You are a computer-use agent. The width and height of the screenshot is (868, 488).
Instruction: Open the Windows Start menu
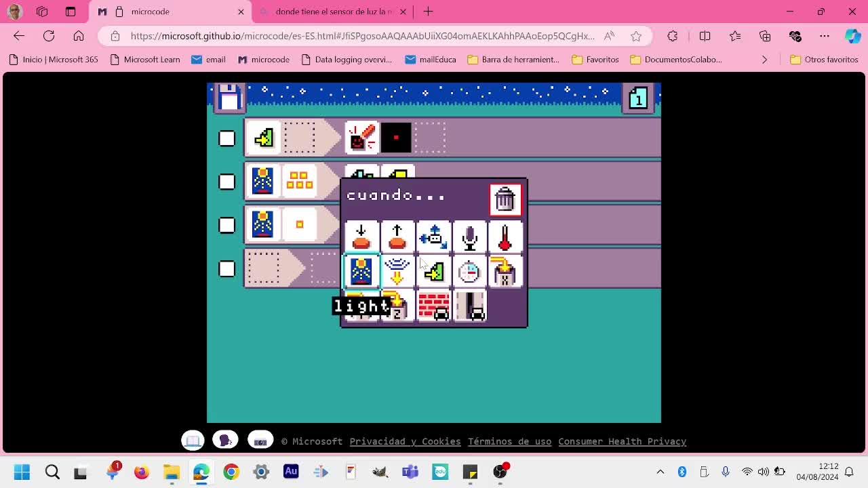(x=22, y=472)
